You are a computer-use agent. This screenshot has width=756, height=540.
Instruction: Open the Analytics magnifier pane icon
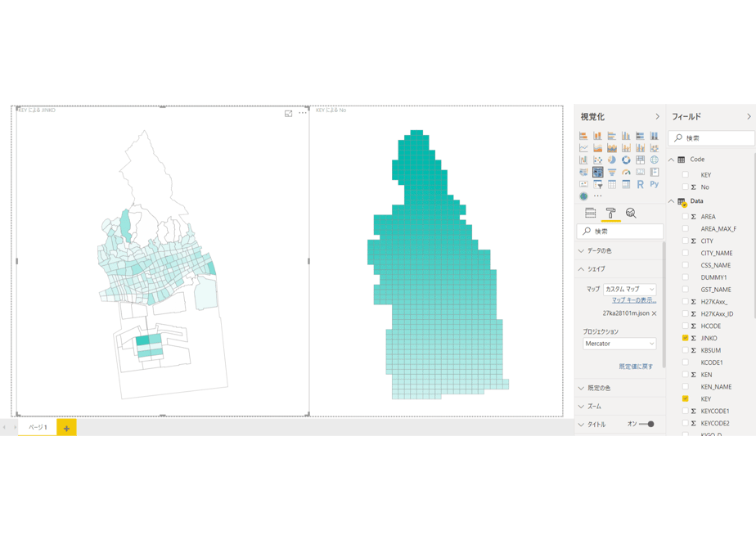coord(631,213)
